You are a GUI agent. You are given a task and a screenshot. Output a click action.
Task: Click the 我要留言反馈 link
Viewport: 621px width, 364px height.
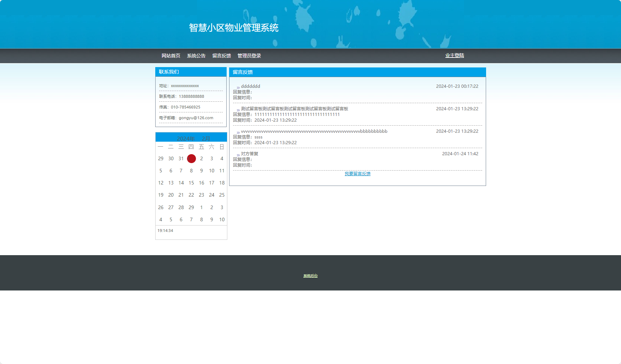(357, 173)
